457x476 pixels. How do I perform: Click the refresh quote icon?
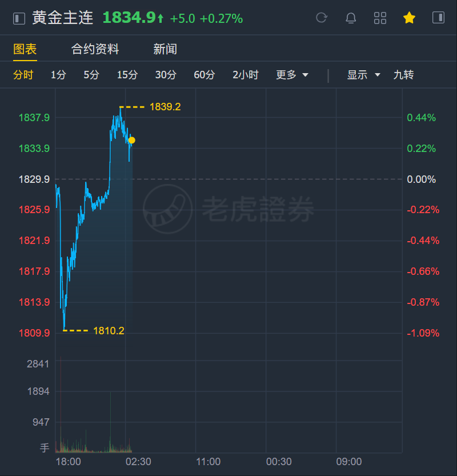pyautogui.click(x=322, y=18)
